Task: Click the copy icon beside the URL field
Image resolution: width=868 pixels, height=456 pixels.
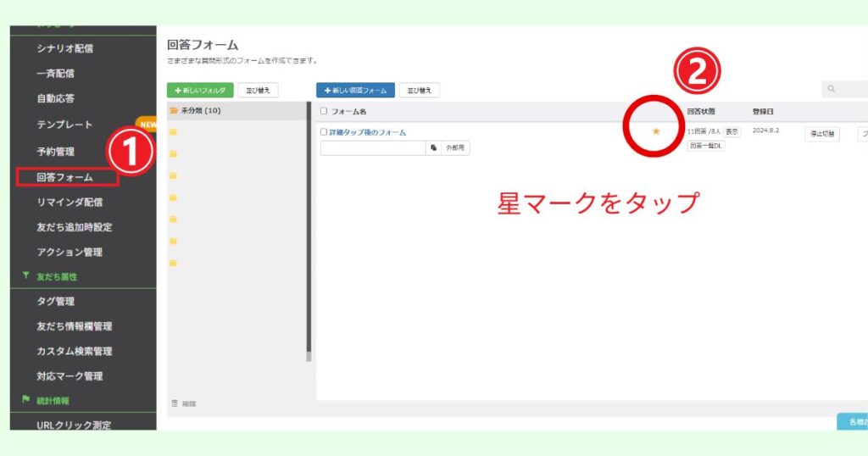Action: (x=433, y=147)
